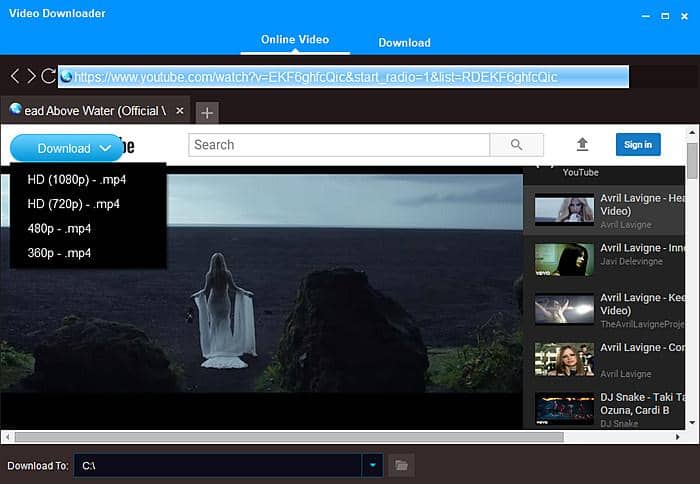This screenshot has width=700, height=484.
Task: Reload the page with the refresh icon
Action: tap(48, 77)
